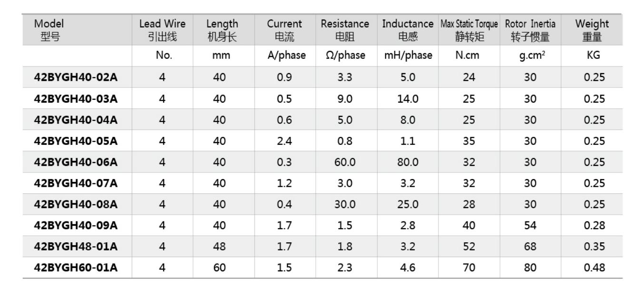This screenshot has height=296, width=644.
Task: Click the Model column header
Action: [49, 29]
